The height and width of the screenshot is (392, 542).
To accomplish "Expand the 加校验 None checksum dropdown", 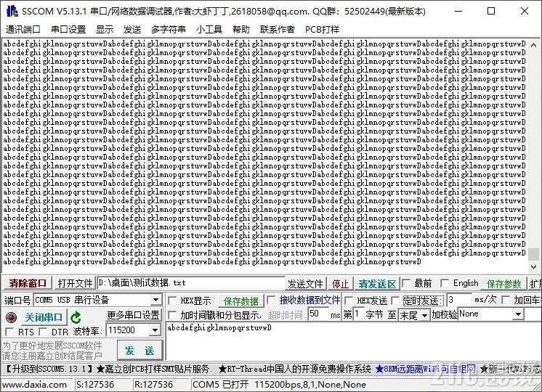I will [518, 314].
